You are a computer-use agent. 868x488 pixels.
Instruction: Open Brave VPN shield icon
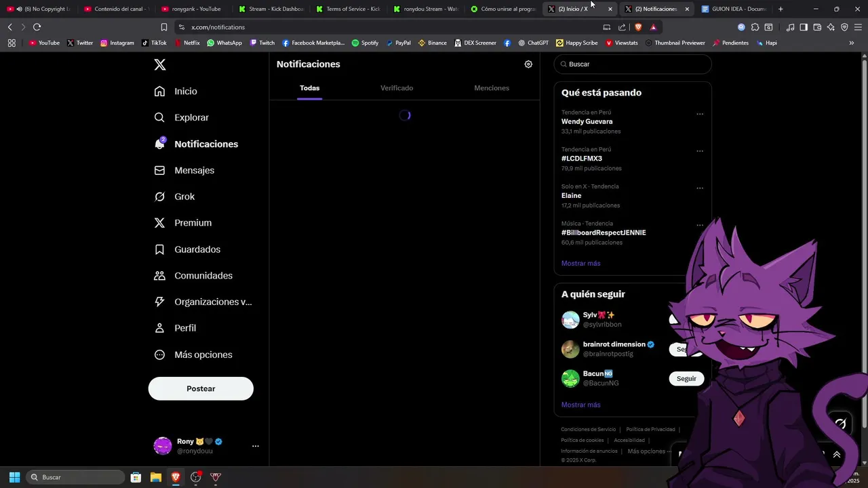tap(844, 27)
